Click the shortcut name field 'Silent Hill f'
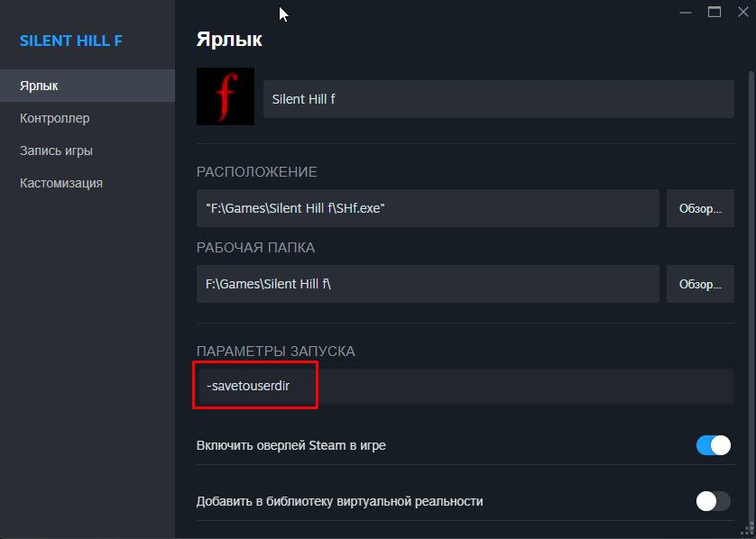Viewport: 756px width, 539px height. tap(498, 98)
